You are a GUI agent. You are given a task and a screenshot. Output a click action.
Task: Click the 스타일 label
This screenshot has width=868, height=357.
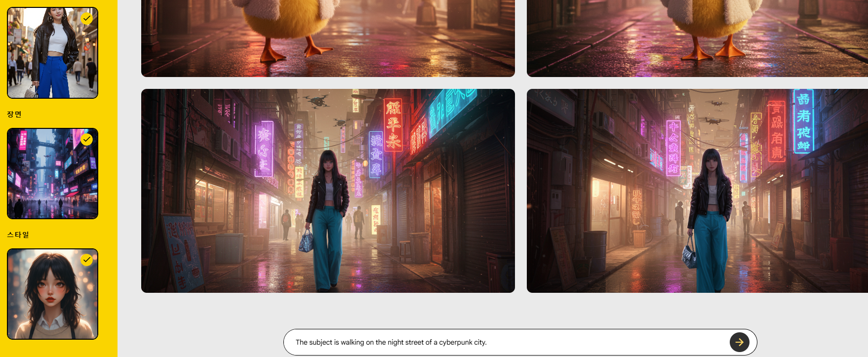tap(18, 235)
